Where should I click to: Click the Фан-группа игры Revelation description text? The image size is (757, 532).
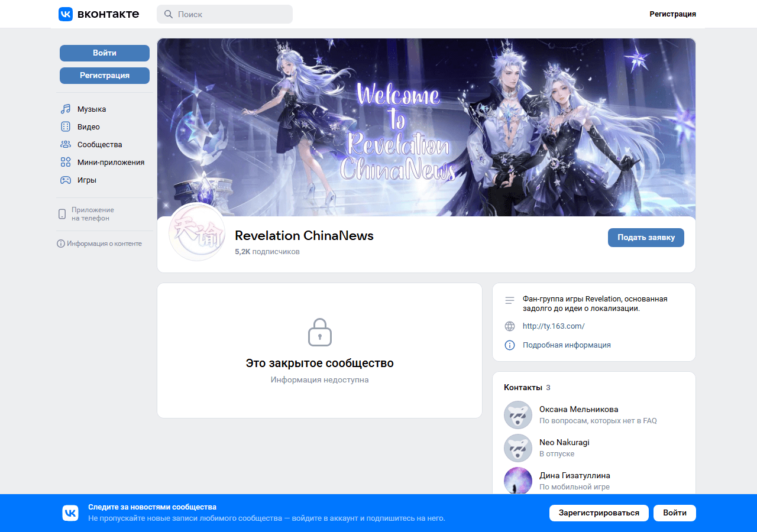(x=595, y=304)
